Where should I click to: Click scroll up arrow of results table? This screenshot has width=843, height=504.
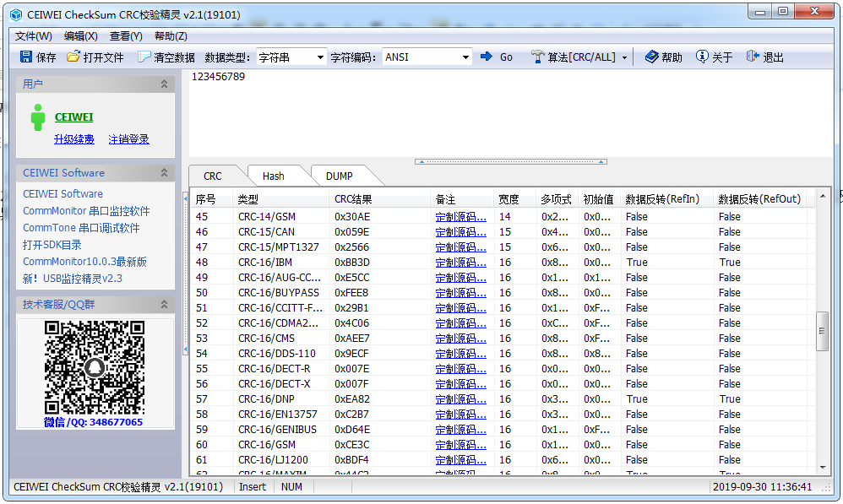[x=822, y=197]
